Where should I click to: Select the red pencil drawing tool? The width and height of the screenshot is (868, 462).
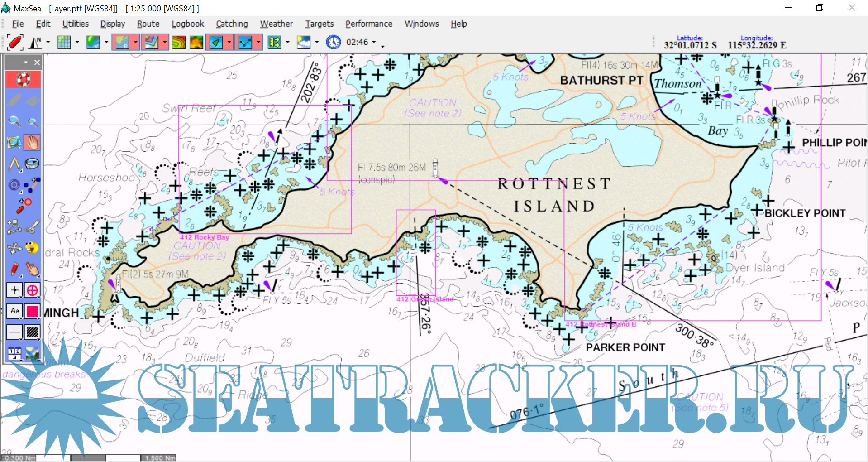pyautogui.click(x=14, y=269)
